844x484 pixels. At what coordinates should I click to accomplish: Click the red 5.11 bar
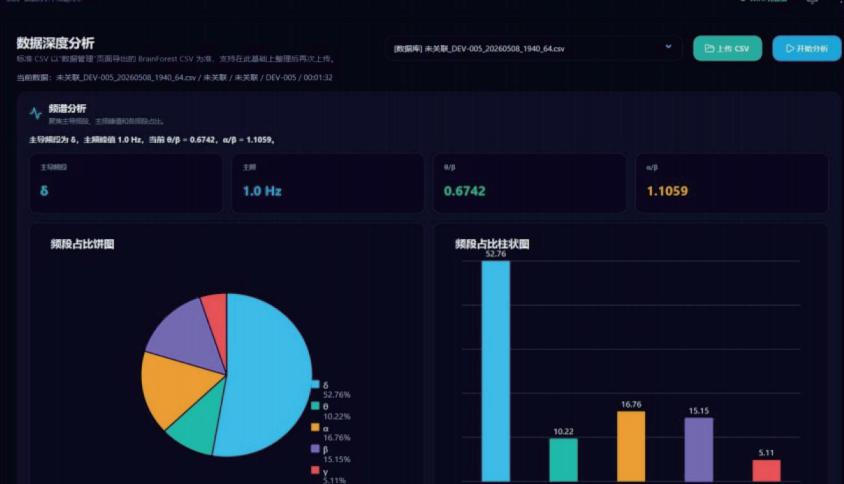tap(766, 471)
